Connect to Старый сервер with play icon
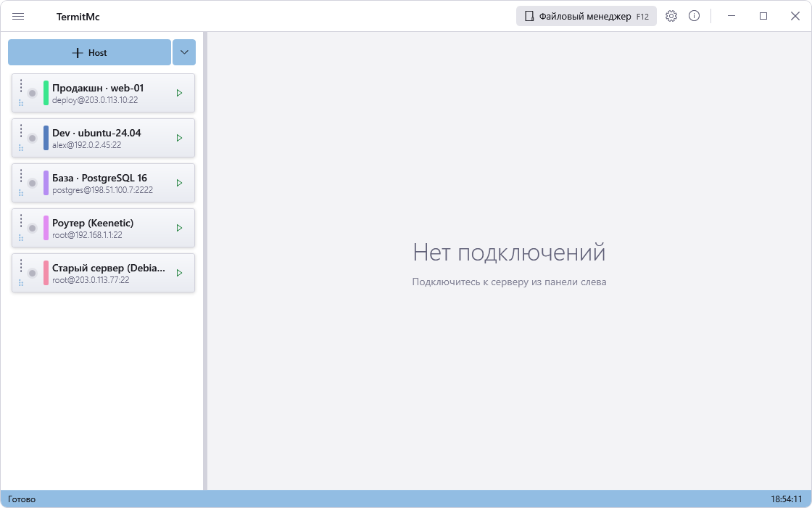Viewport: 812px width, 508px height. click(179, 273)
